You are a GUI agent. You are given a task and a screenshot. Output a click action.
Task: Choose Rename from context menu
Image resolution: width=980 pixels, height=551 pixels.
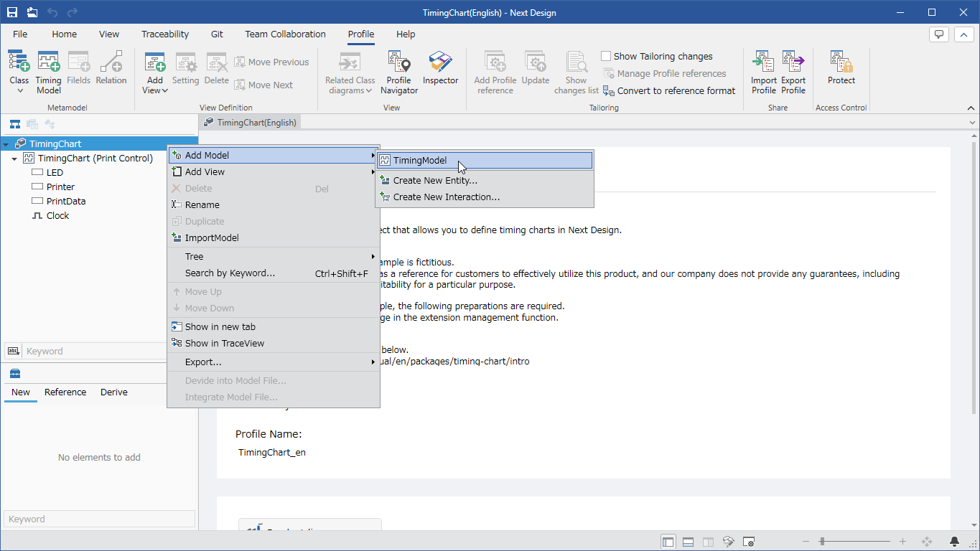[274, 204]
